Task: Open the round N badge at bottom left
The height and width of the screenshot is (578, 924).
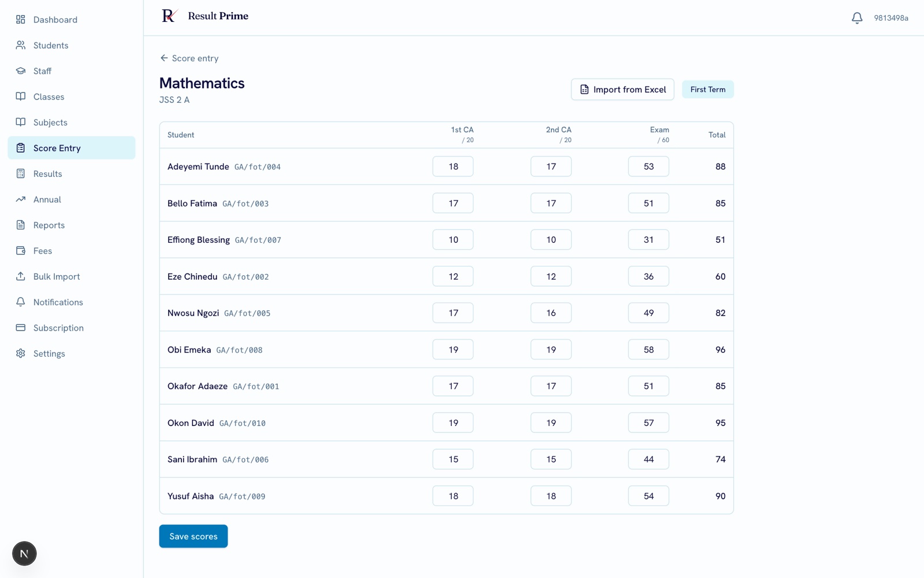Action: [24, 554]
